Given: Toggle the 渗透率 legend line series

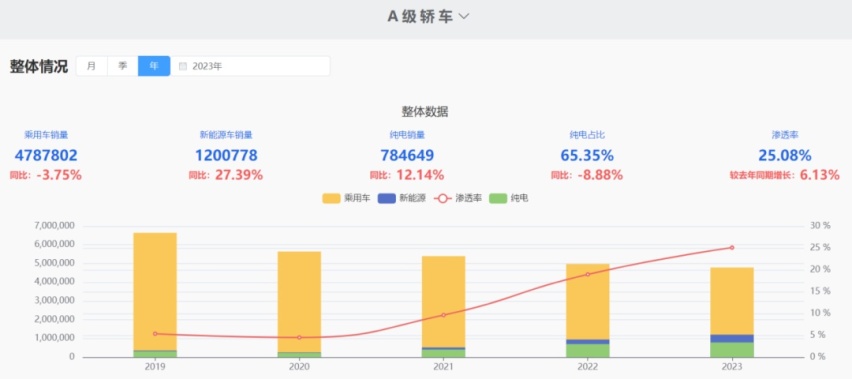Looking at the screenshot, I should pos(458,199).
